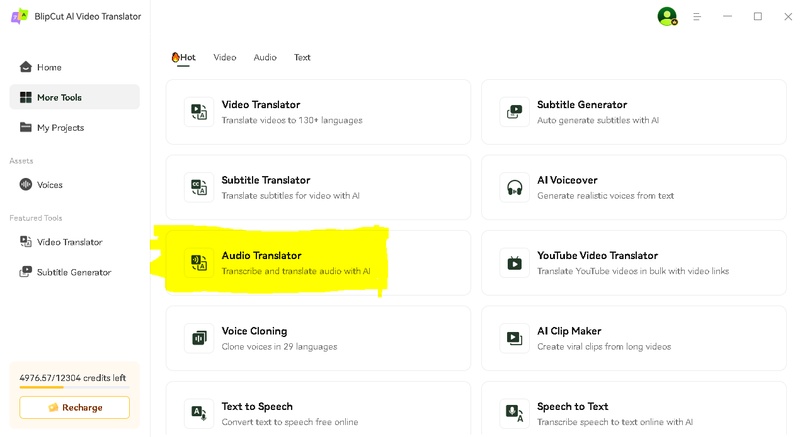Open Voices under Assets

click(x=49, y=185)
